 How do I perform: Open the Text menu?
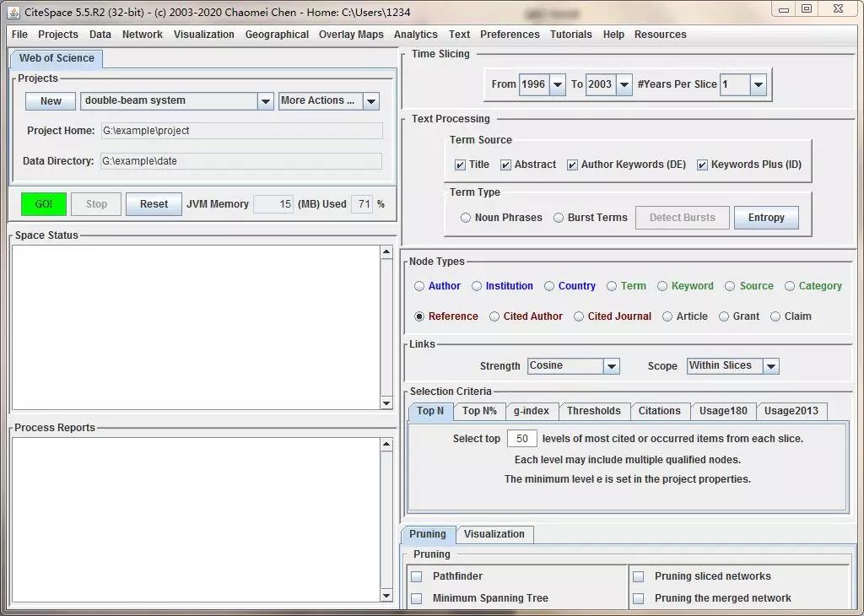(459, 34)
